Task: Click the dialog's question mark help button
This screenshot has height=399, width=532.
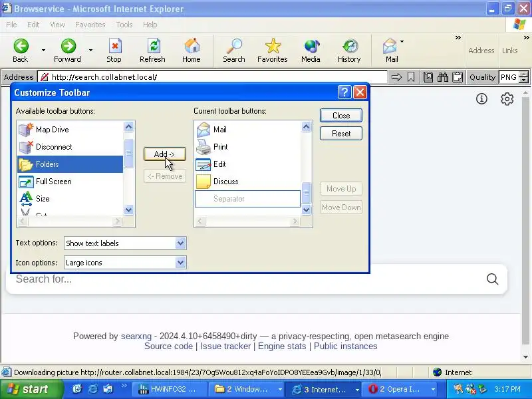Action: pos(344,92)
